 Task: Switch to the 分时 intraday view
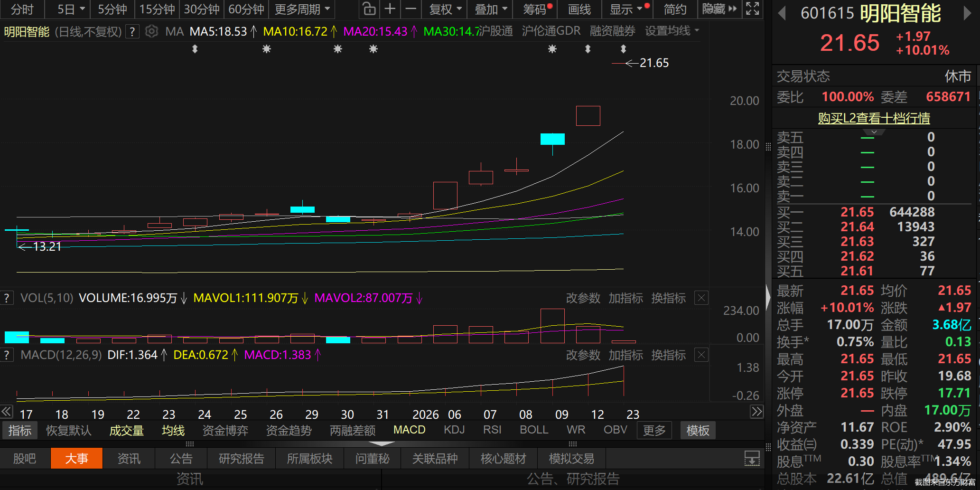pos(22,9)
